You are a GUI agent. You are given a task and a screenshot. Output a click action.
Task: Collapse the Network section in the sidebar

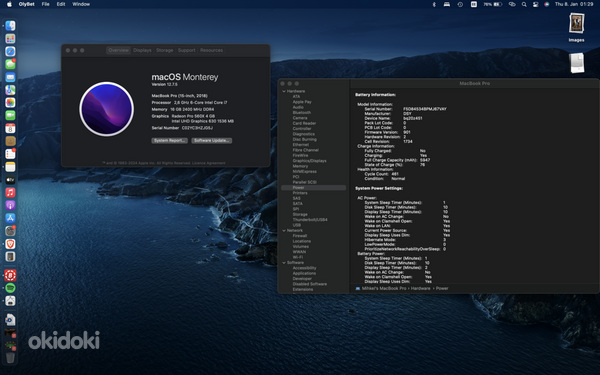coord(284,230)
